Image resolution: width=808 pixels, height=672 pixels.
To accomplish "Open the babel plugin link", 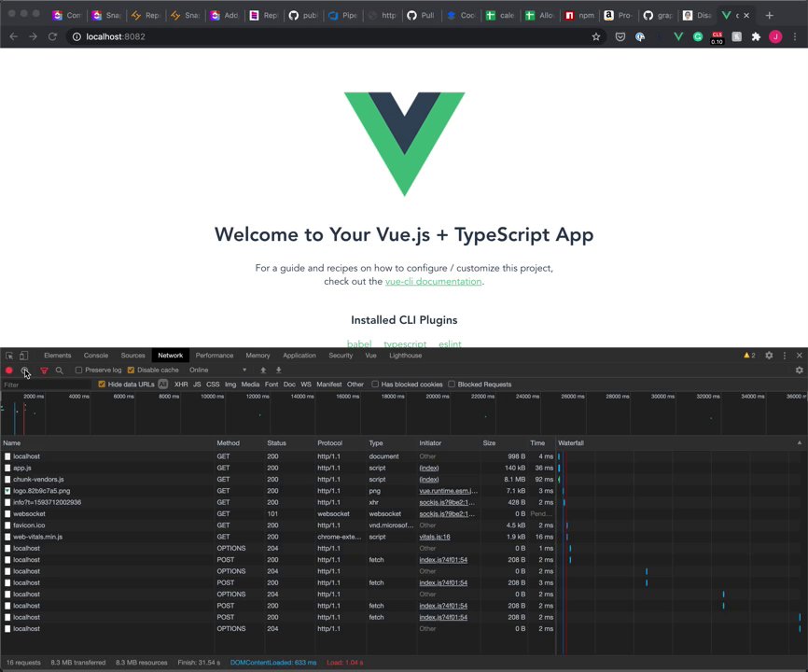I will pyautogui.click(x=359, y=343).
